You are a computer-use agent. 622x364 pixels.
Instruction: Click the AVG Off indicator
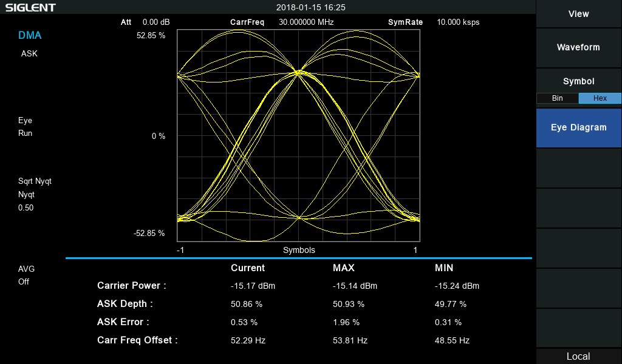[x=24, y=275]
